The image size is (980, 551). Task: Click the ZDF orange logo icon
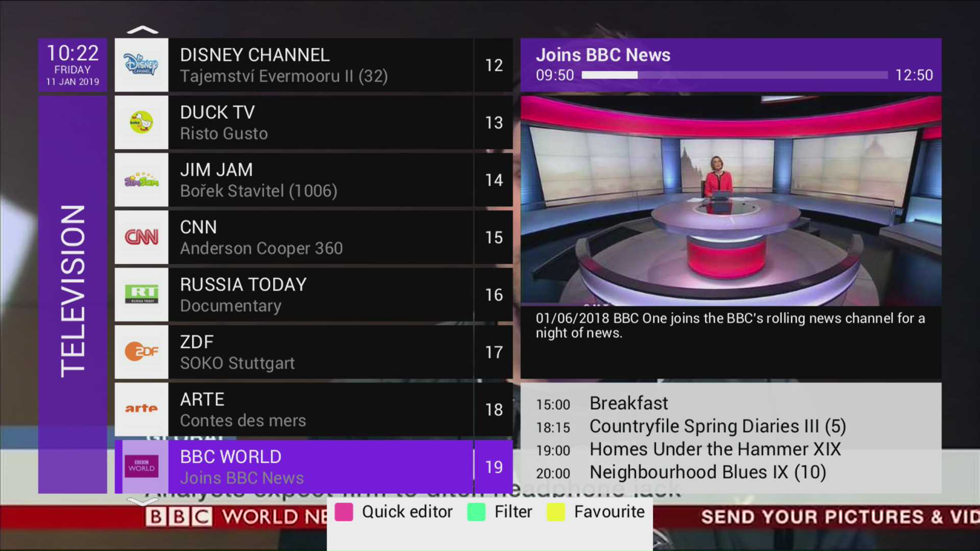(141, 352)
